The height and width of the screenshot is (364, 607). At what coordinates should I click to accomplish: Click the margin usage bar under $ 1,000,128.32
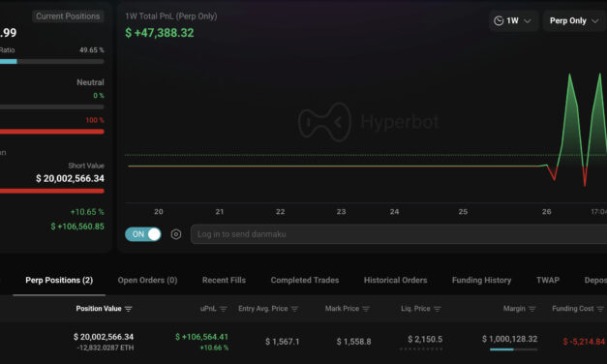pos(513,349)
